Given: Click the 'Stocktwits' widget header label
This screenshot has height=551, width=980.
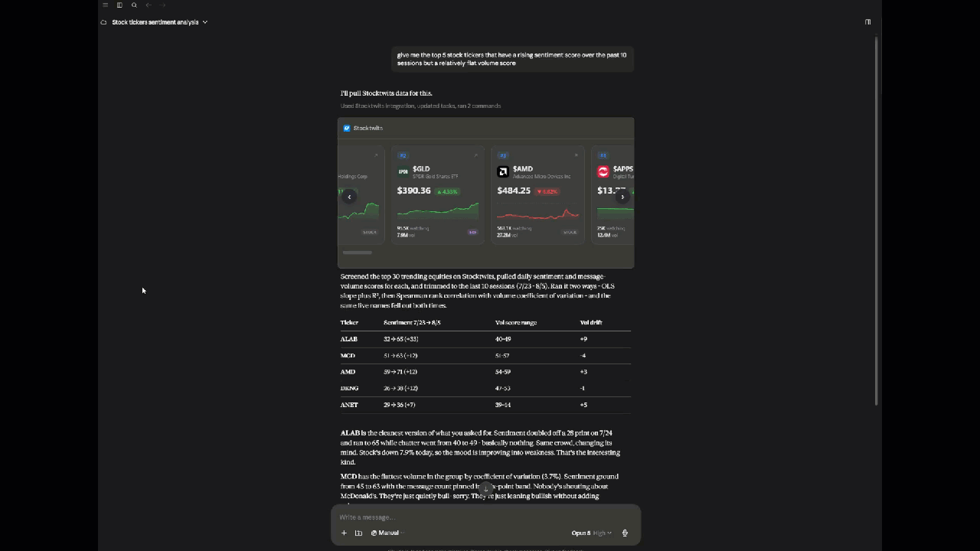Looking at the screenshot, I should click(x=368, y=128).
